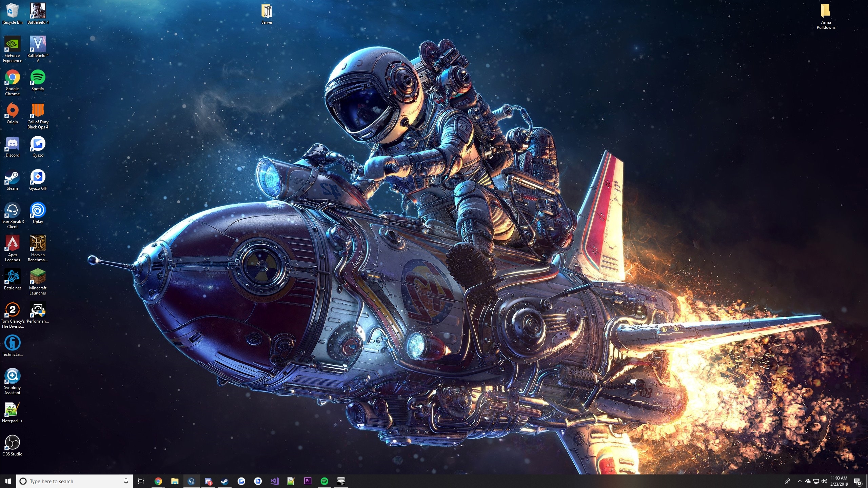Image resolution: width=868 pixels, height=488 pixels.
Task: Switch to Spotify on the taskbar
Action: (x=324, y=481)
